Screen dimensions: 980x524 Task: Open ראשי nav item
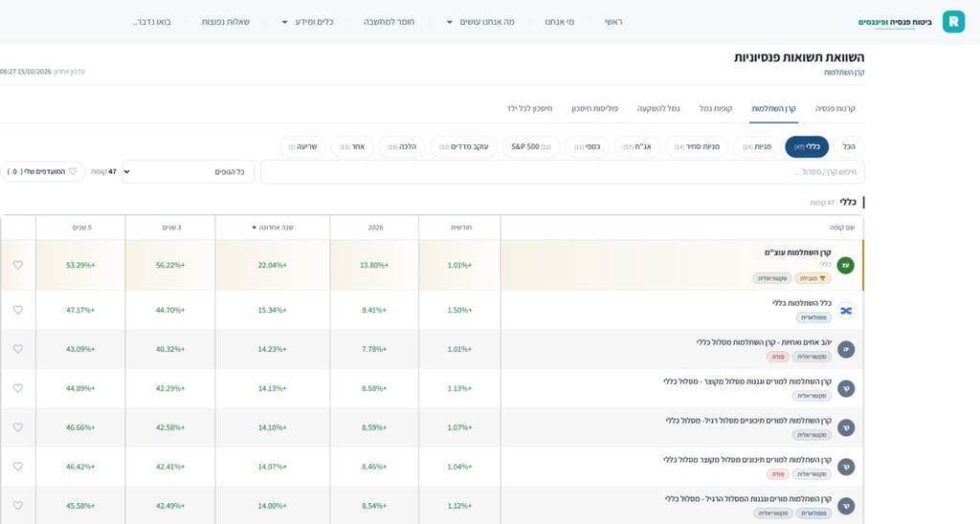[613, 22]
